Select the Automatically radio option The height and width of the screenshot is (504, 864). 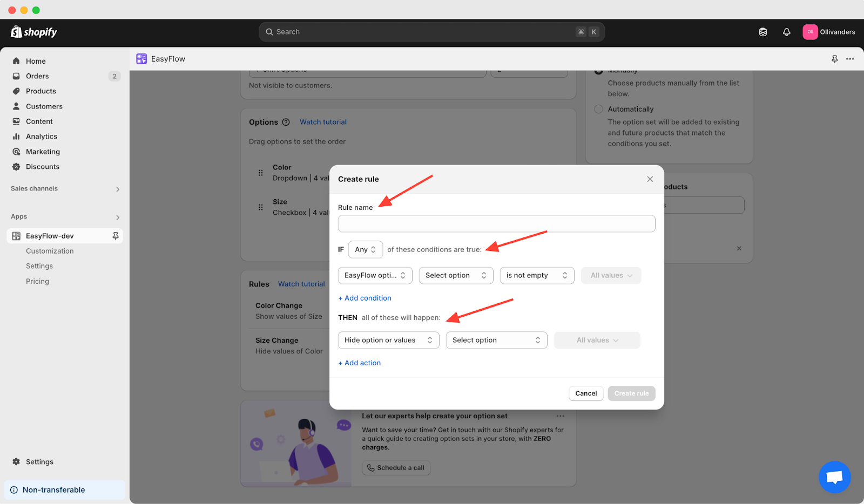[x=598, y=109]
